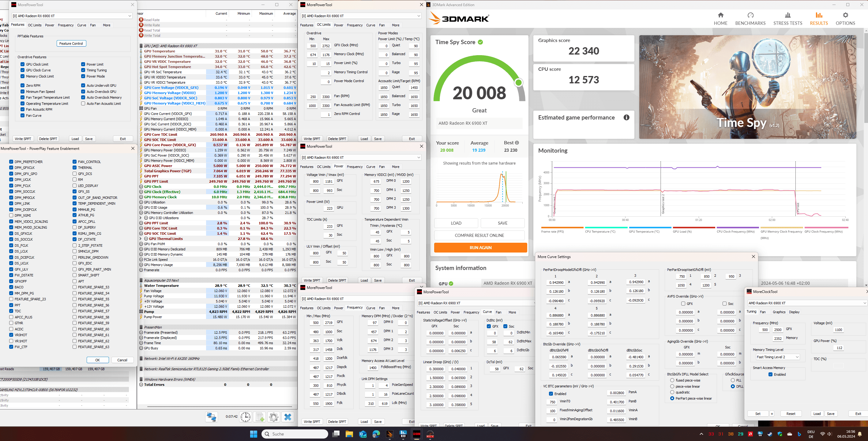The width and height of the screenshot is (868, 441).
Task: Click Feature Control button
Action: pos(71,44)
